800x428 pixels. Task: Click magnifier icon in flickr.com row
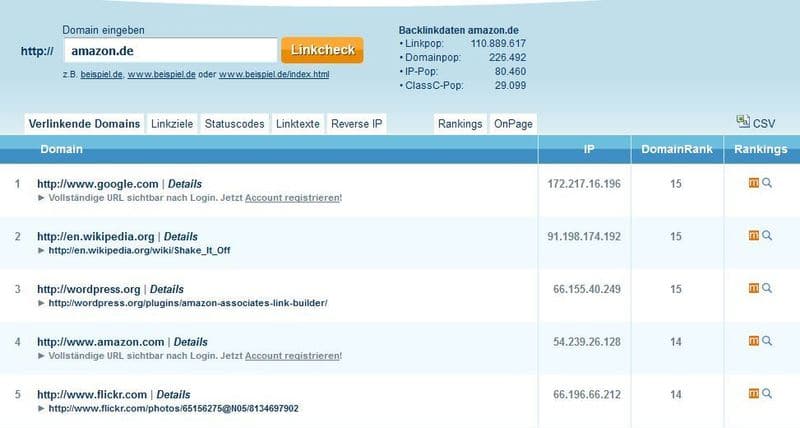pyautogui.click(x=767, y=393)
